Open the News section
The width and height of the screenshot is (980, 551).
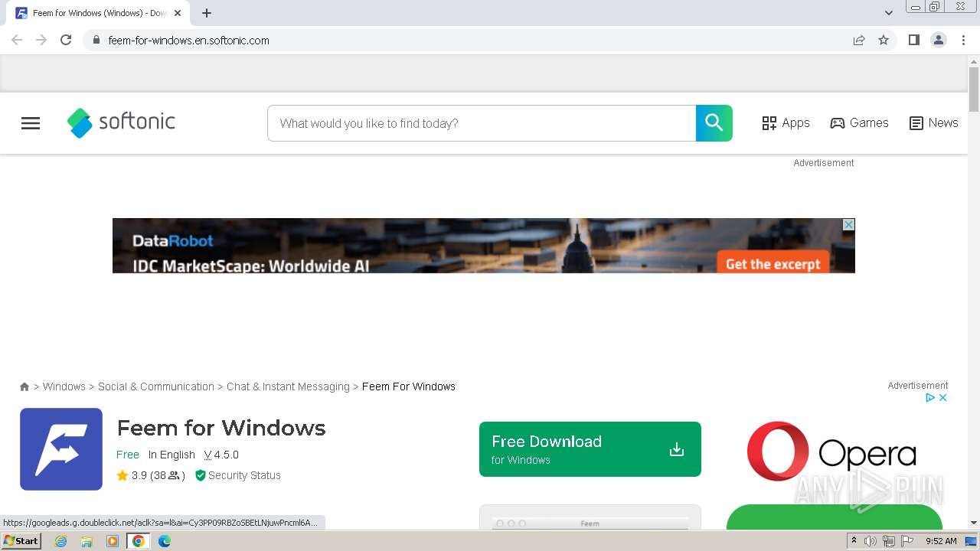[933, 123]
